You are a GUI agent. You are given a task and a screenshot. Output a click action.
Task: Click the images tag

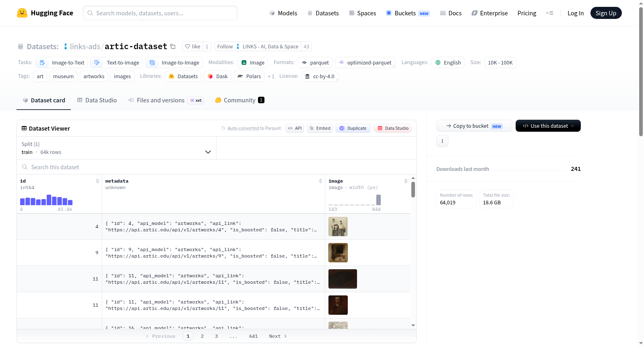[x=122, y=76]
